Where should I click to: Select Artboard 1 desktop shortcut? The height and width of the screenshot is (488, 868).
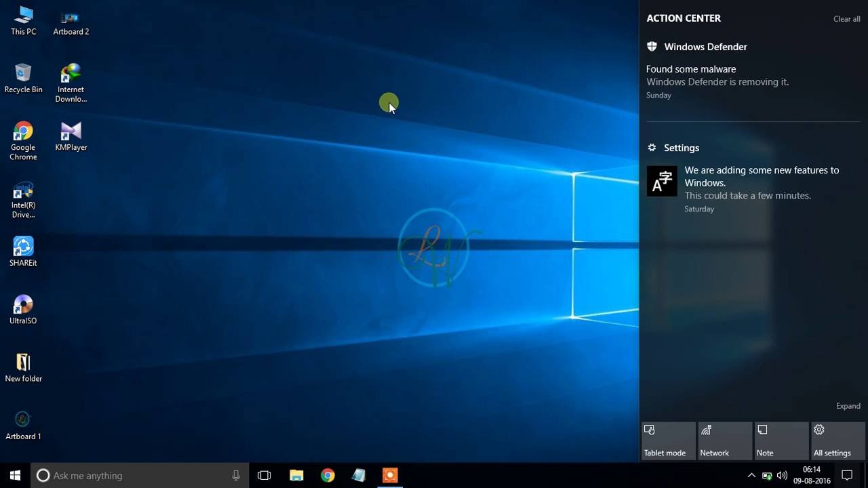(x=23, y=425)
